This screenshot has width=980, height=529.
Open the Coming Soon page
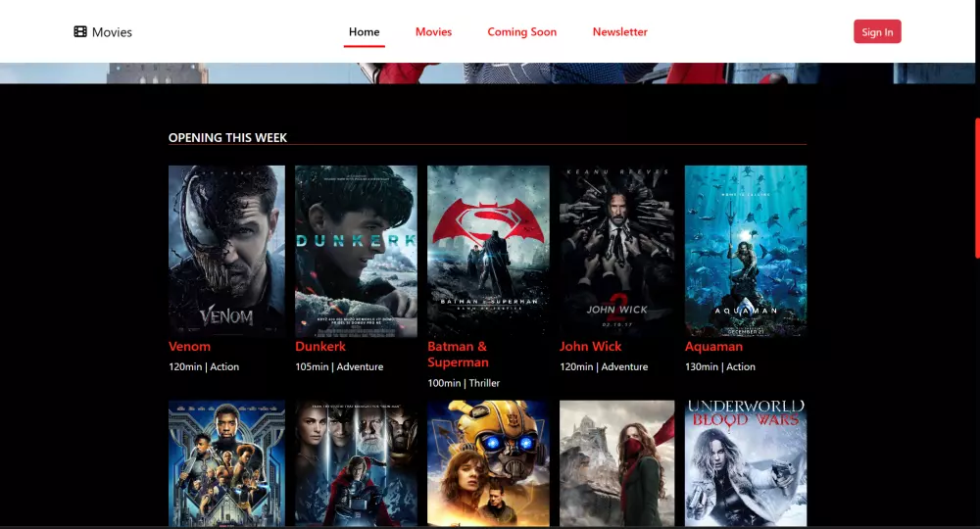coord(522,32)
